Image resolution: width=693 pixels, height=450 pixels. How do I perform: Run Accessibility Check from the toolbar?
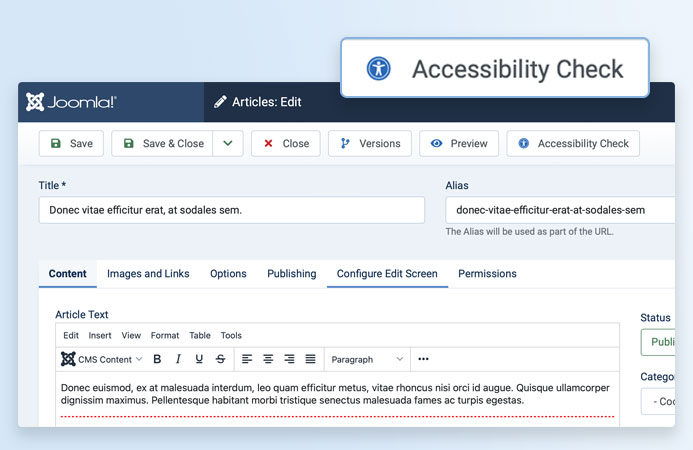(573, 144)
